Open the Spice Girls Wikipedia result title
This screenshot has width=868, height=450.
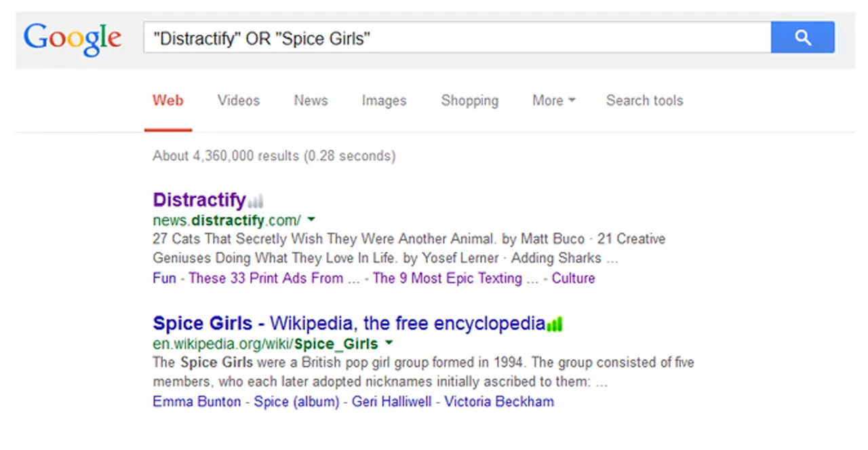point(349,324)
